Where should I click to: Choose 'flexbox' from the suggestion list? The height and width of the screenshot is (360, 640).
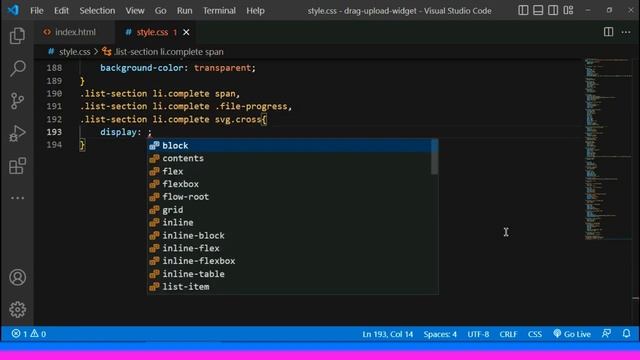(289, 184)
